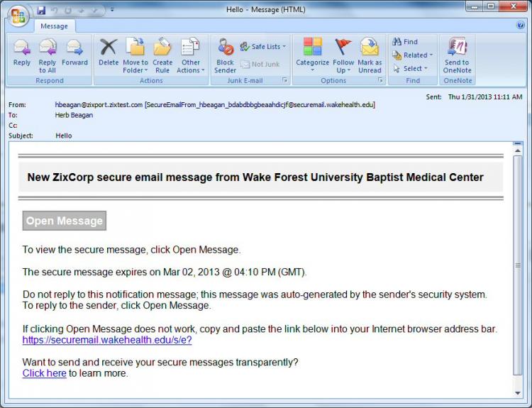Click previous item arrow in Quick Access Toolbar

[x=82, y=11]
